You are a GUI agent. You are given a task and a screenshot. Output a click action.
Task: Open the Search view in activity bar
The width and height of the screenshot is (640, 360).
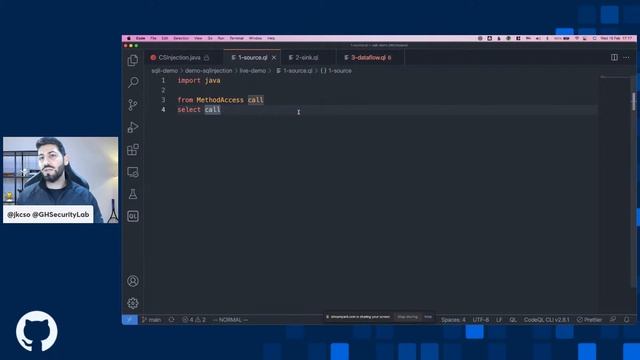[133, 82]
